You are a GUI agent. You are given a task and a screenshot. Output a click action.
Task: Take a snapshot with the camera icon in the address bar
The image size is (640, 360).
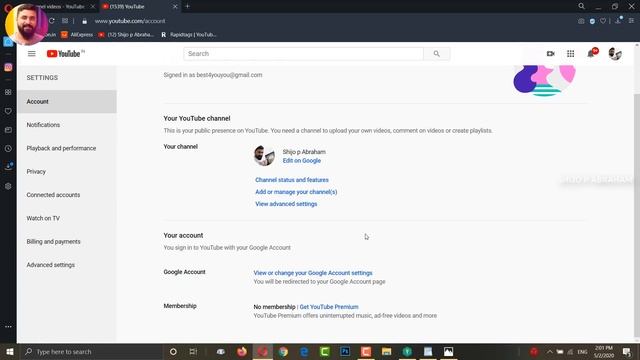coord(581,21)
